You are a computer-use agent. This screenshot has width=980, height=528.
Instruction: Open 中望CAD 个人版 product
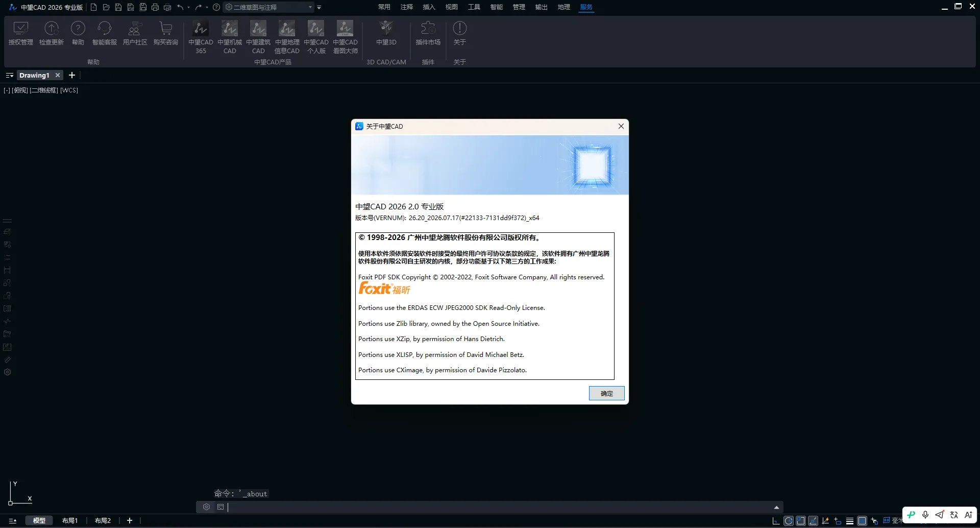(x=316, y=37)
